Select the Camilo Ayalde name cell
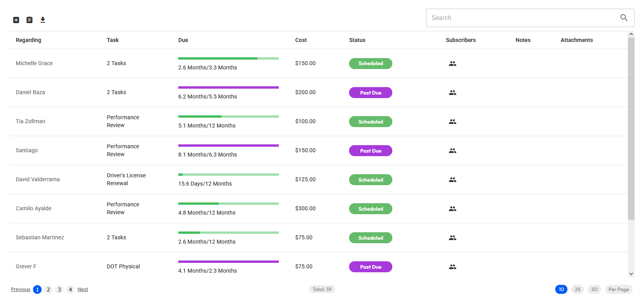Screen dimensions: 644x306 pos(33,208)
